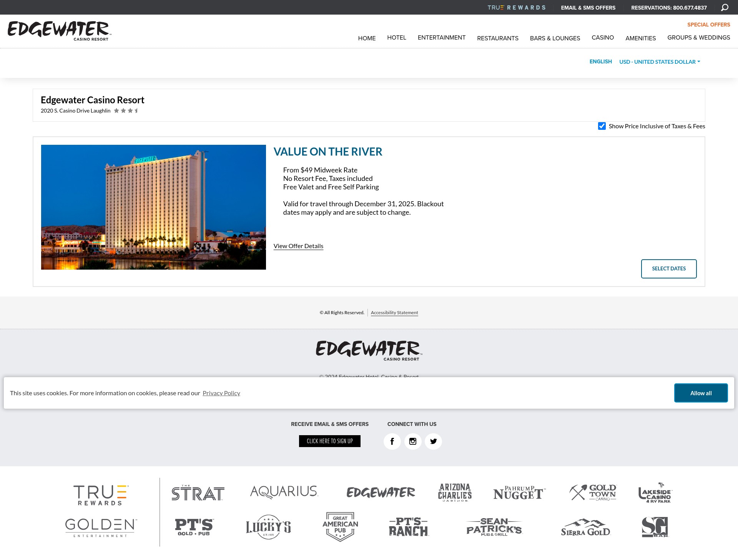
Task: Open the Accessibility Statement link
Action: pos(394,313)
